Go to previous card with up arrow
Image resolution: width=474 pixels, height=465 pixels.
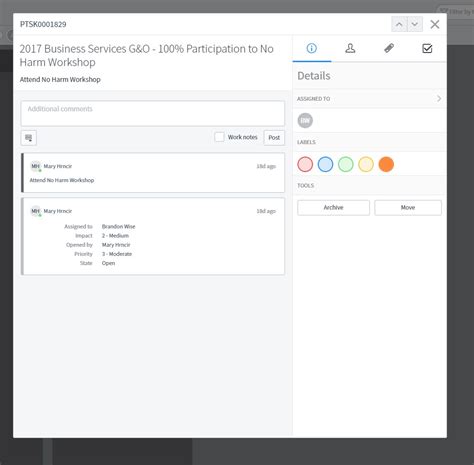399,24
